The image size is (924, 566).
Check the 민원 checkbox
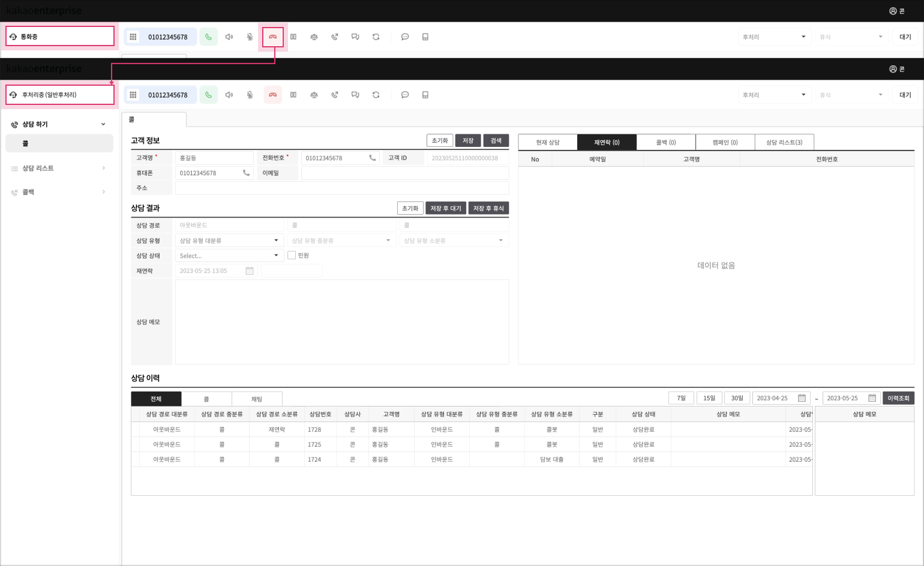click(292, 255)
